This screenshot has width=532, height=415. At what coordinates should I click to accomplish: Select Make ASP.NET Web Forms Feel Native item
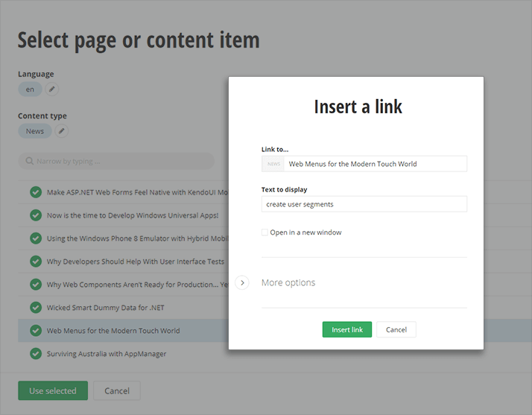pos(123,192)
